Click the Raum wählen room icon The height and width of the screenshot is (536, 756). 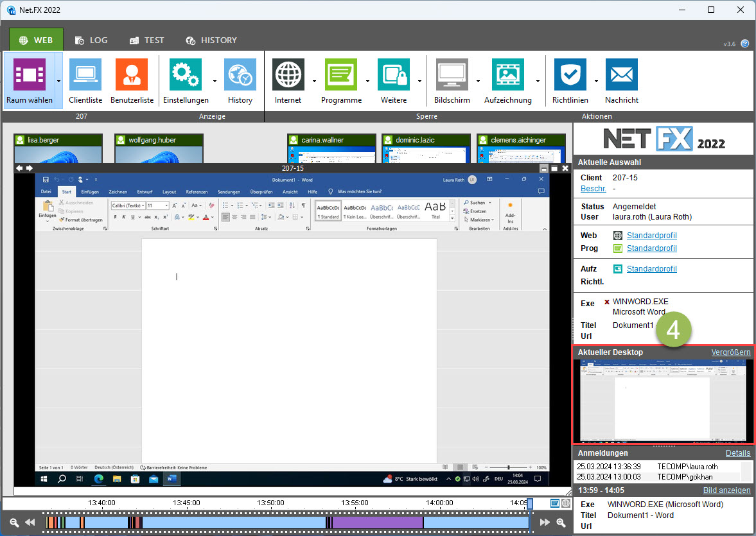click(x=30, y=74)
